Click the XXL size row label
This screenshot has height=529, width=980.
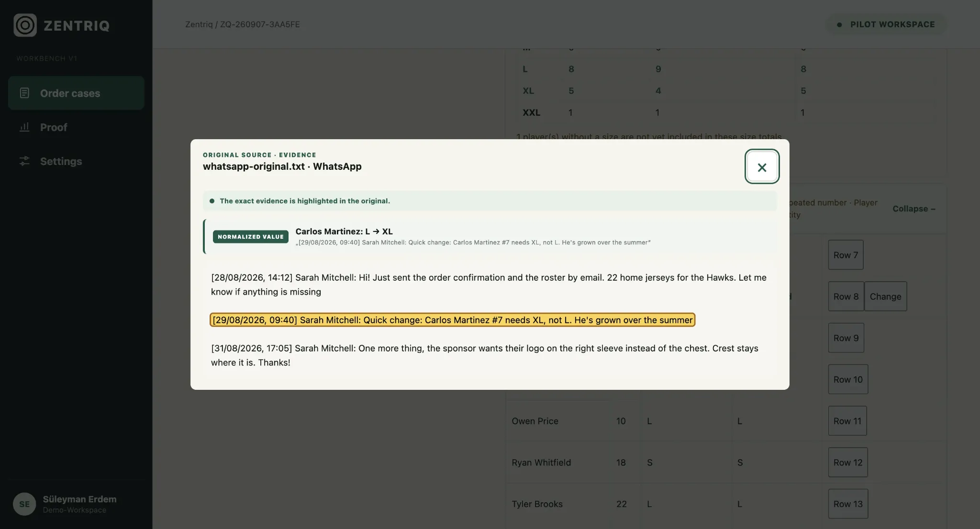[x=531, y=112]
